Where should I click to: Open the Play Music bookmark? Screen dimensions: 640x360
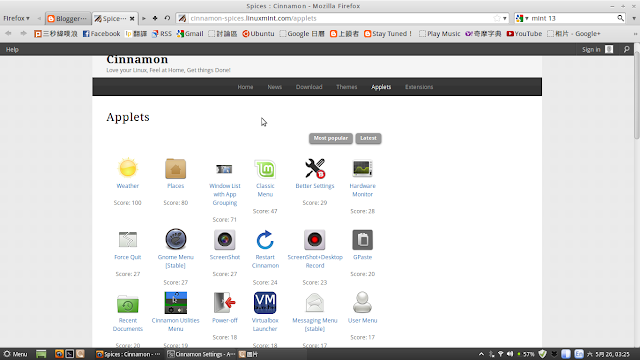click(440, 33)
